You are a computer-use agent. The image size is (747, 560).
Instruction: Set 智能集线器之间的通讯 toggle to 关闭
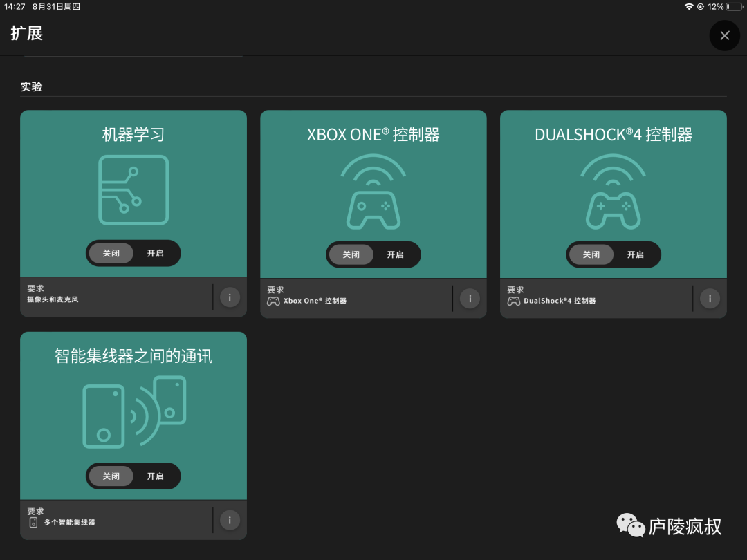click(x=111, y=476)
